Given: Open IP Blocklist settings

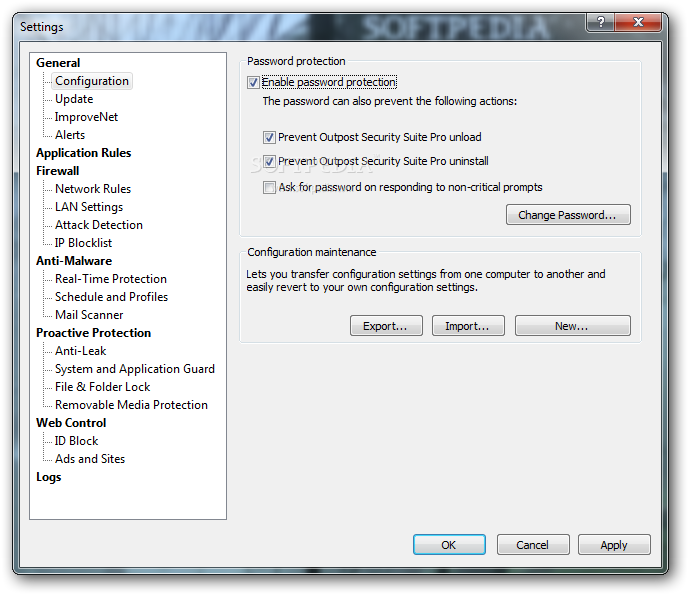Looking at the screenshot, I should click(83, 243).
